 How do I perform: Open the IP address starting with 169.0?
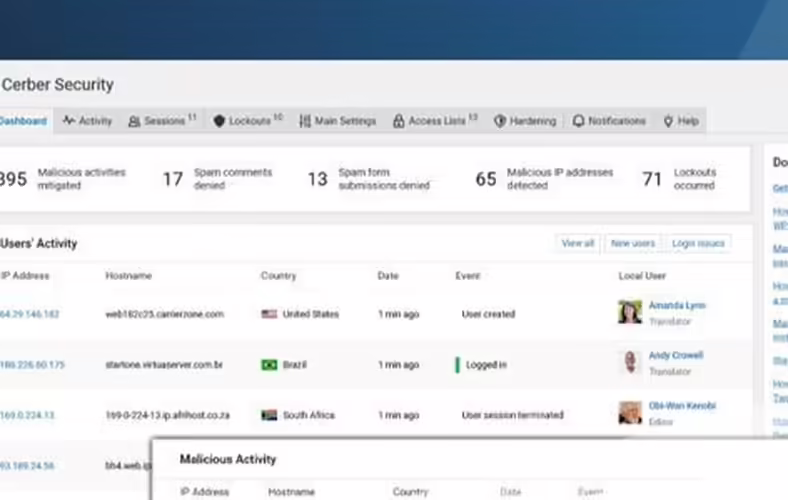[27, 415]
